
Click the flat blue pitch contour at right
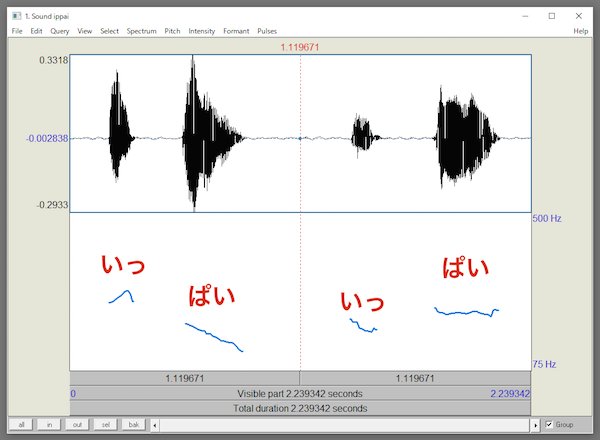point(466,312)
